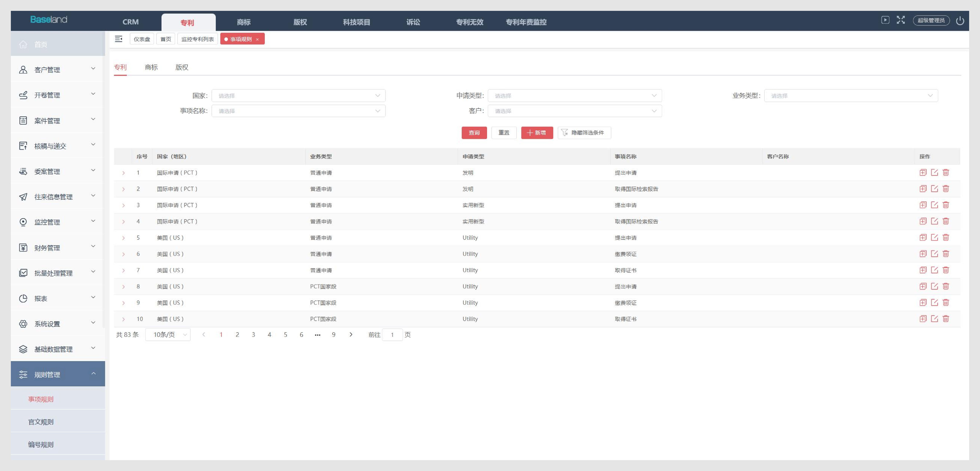
Task: Switch to 商标 sub-tab
Action: [x=151, y=67]
